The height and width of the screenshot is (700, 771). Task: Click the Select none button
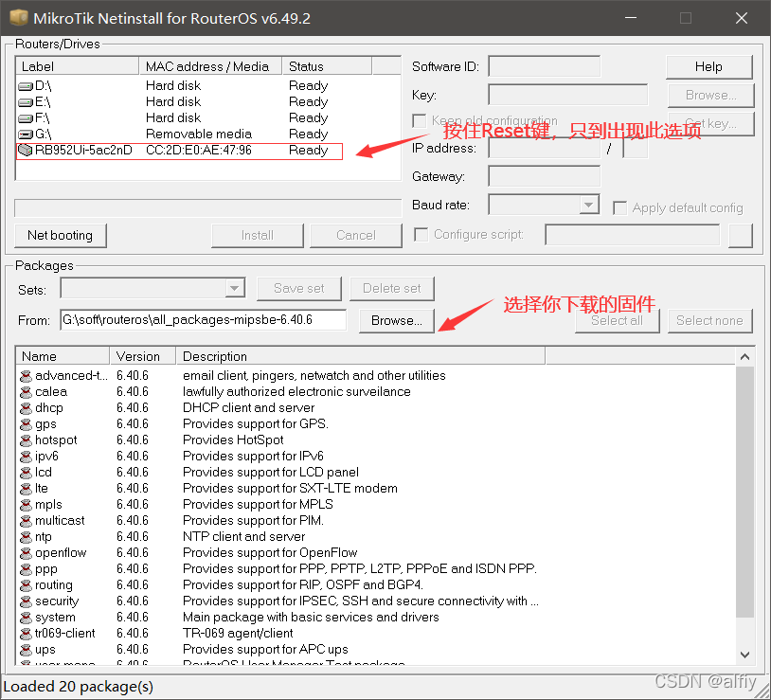(x=709, y=320)
